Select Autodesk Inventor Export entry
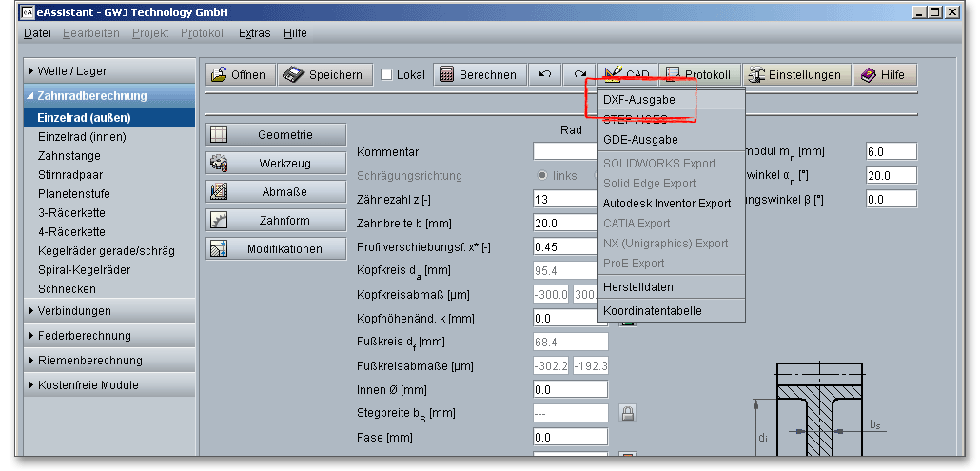This screenshot has height=471, width=980. click(x=667, y=204)
